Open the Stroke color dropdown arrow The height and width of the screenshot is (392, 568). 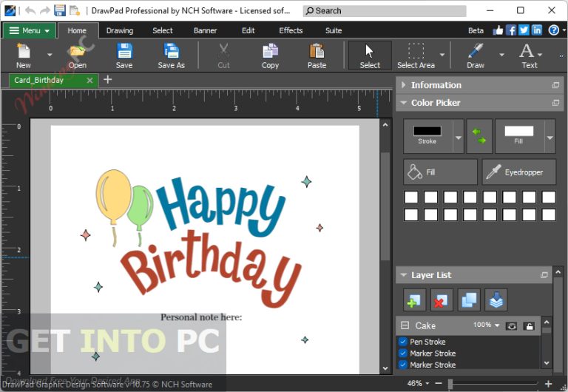(x=458, y=137)
